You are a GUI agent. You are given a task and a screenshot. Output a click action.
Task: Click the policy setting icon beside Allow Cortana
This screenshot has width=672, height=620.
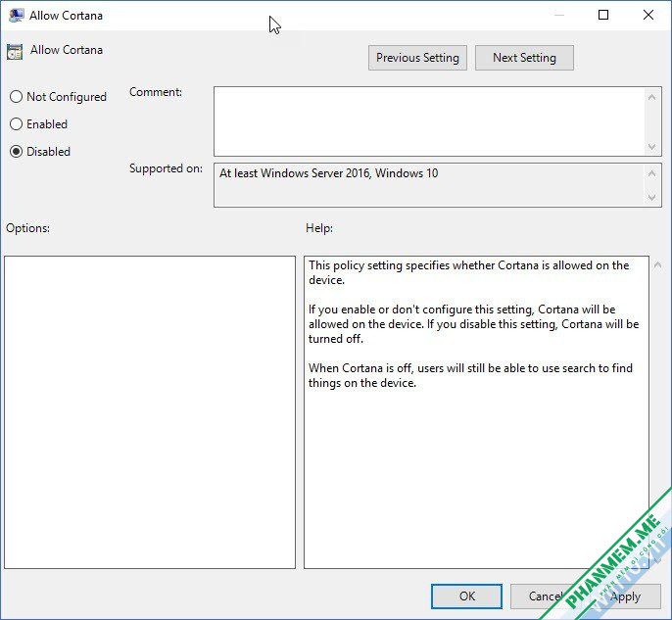[15, 52]
